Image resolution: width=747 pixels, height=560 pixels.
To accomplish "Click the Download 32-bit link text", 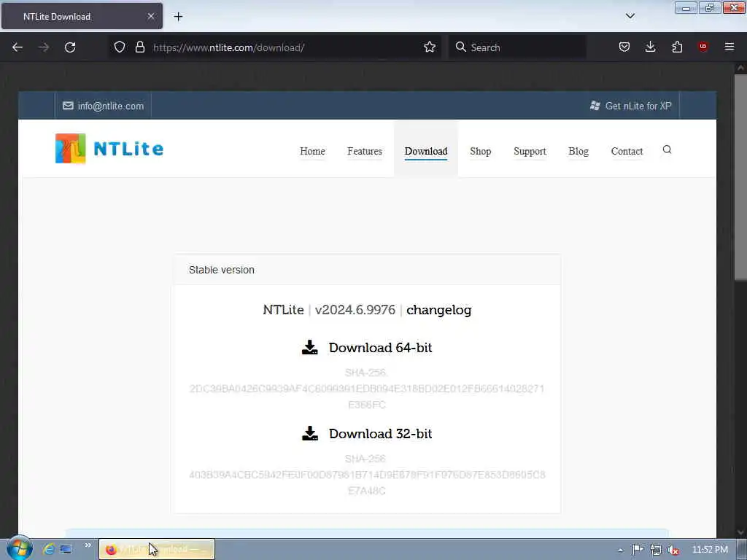I will 380,434.
